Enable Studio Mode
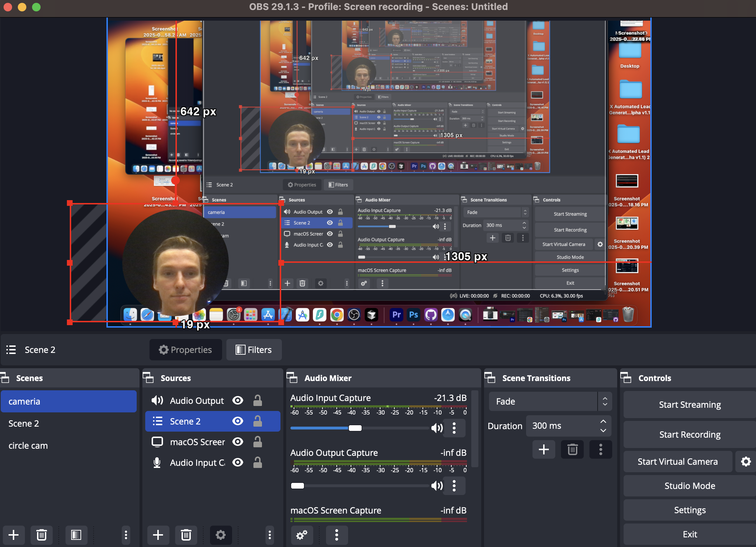Viewport: 756px width, 547px height. (x=689, y=486)
